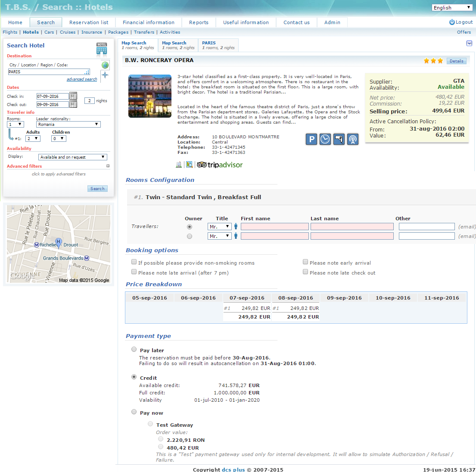Switch to the PARIS search tab
The width and height of the screenshot is (476, 472).
[218, 45]
